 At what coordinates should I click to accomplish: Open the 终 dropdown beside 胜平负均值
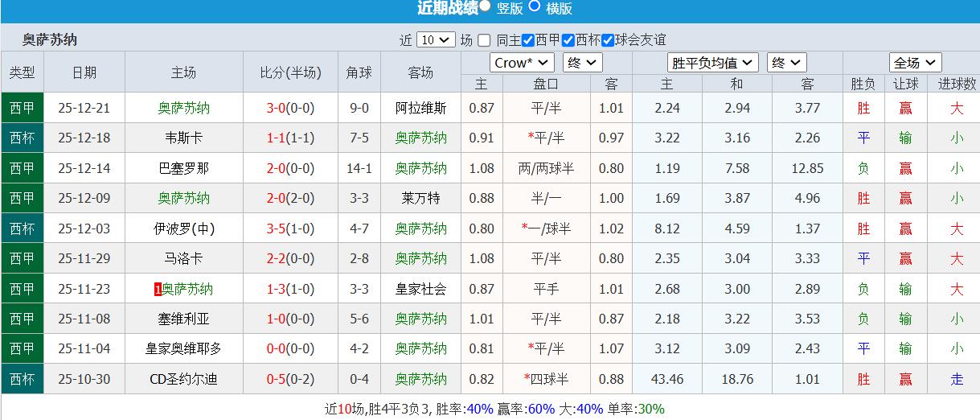[x=786, y=63]
